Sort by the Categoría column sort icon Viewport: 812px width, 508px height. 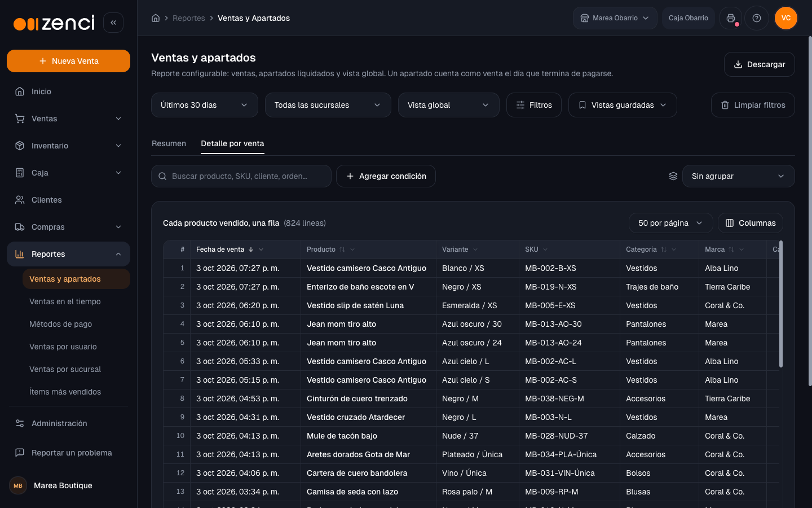[664, 249]
